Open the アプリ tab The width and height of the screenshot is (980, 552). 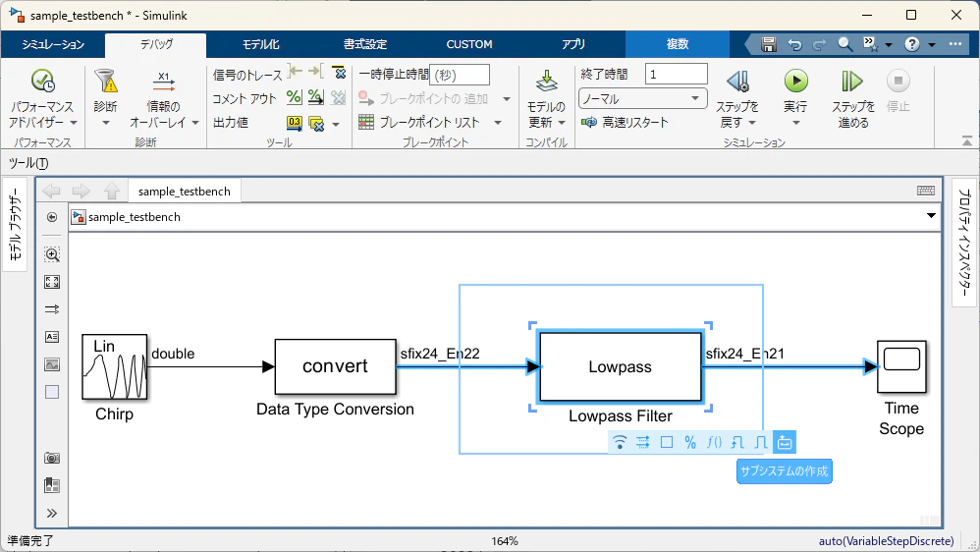[573, 44]
